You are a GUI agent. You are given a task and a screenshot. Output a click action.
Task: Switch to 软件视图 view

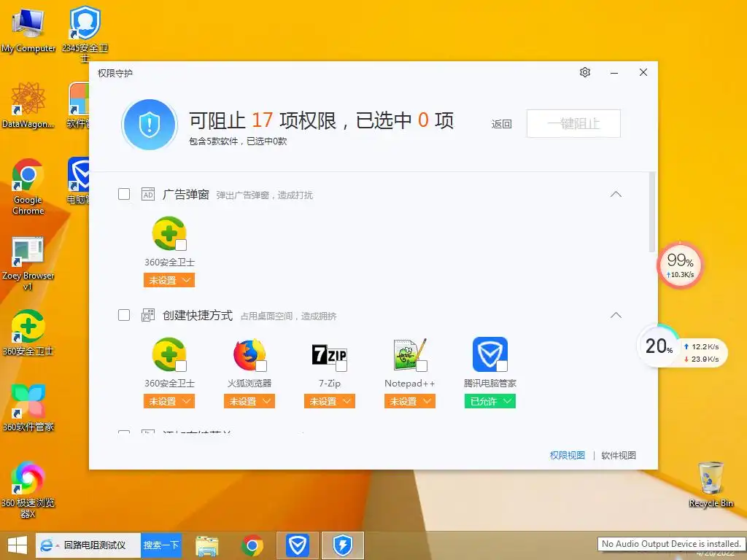tap(619, 455)
